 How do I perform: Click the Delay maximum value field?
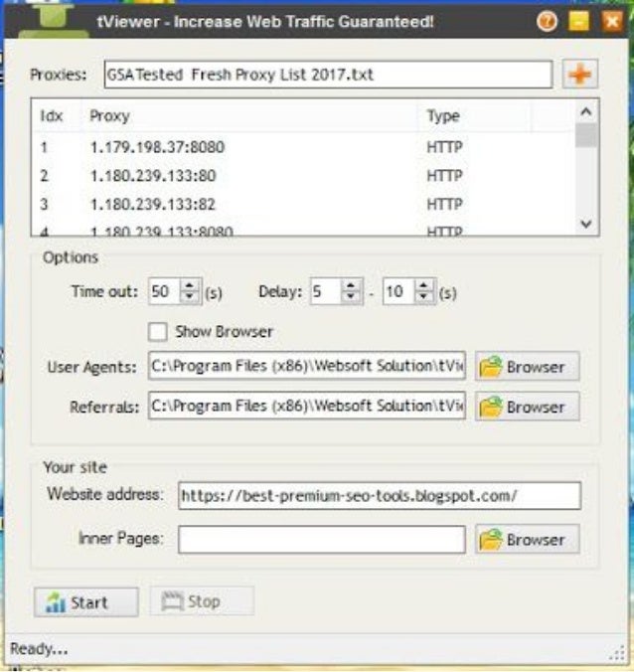[x=398, y=291]
